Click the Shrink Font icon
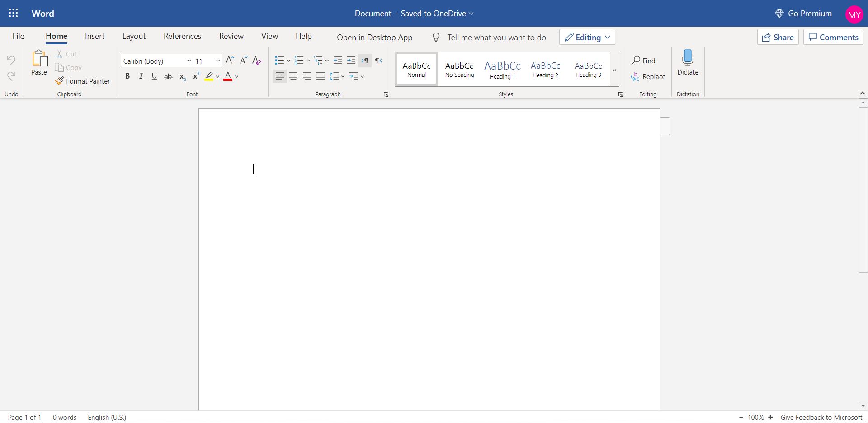The height and width of the screenshot is (423, 868). point(244,61)
